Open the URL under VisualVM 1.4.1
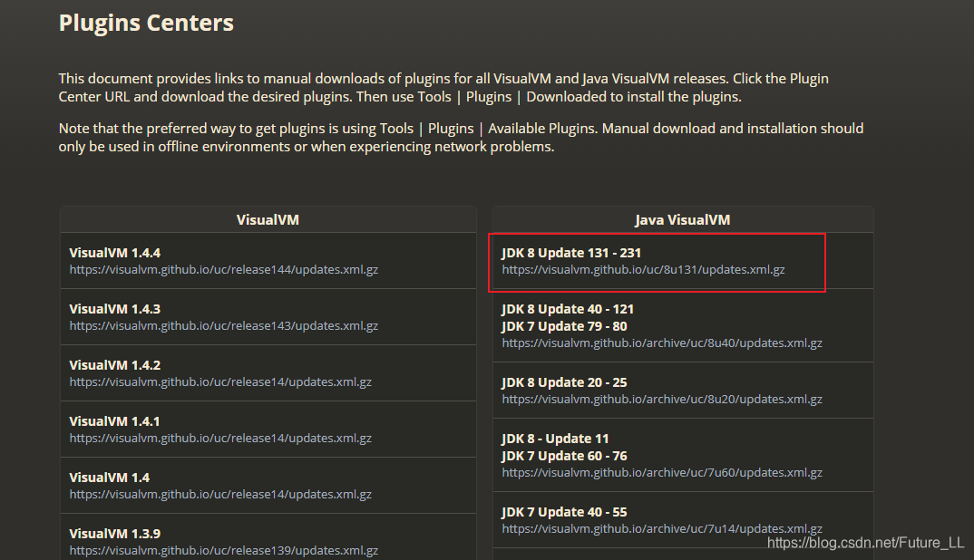 (220, 438)
